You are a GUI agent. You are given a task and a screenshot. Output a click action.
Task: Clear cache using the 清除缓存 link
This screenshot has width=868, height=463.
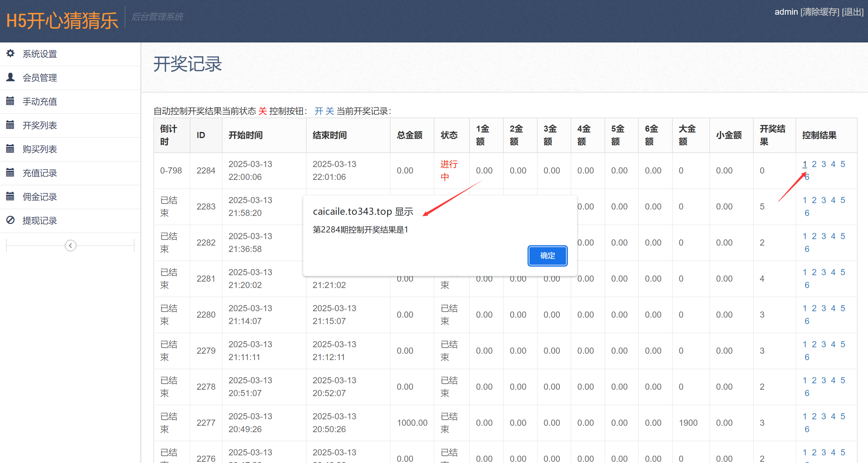click(x=820, y=12)
